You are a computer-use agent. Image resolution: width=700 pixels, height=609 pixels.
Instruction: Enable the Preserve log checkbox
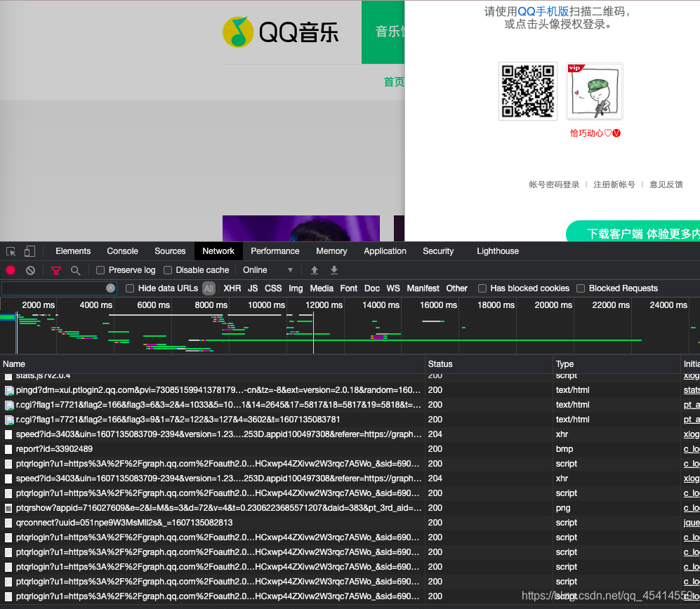pos(100,270)
